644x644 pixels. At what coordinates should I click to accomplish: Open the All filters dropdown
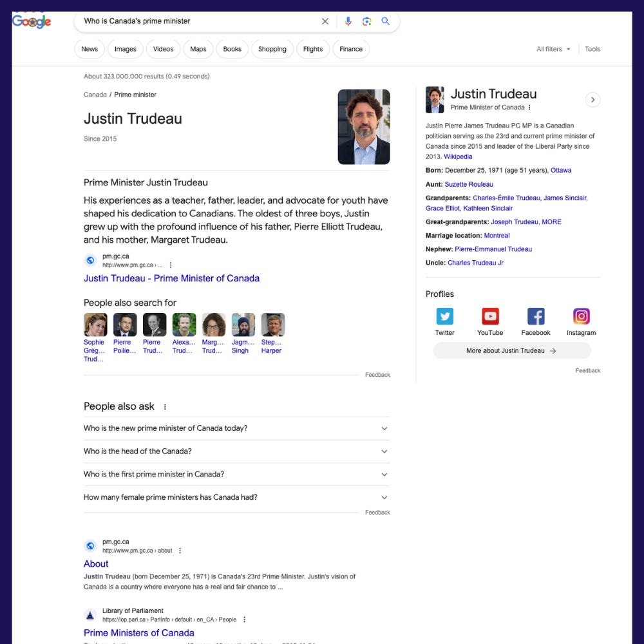[553, 50]
